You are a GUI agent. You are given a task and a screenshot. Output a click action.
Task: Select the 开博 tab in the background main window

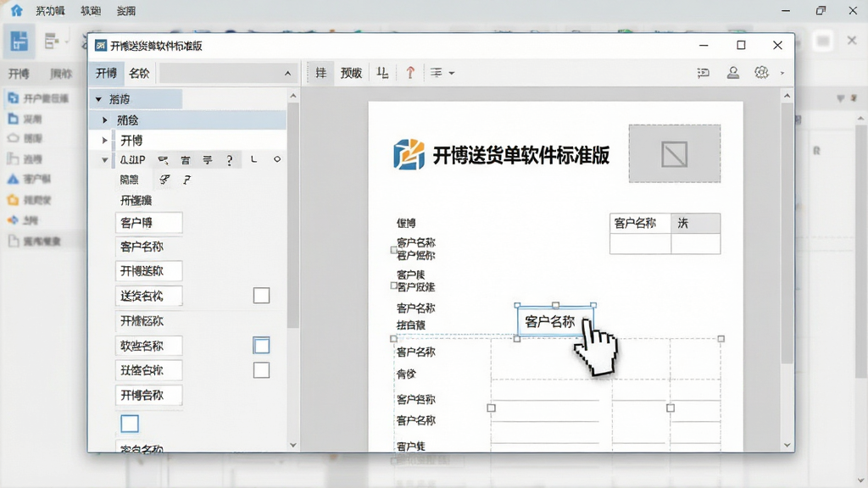tap(19, 74)
